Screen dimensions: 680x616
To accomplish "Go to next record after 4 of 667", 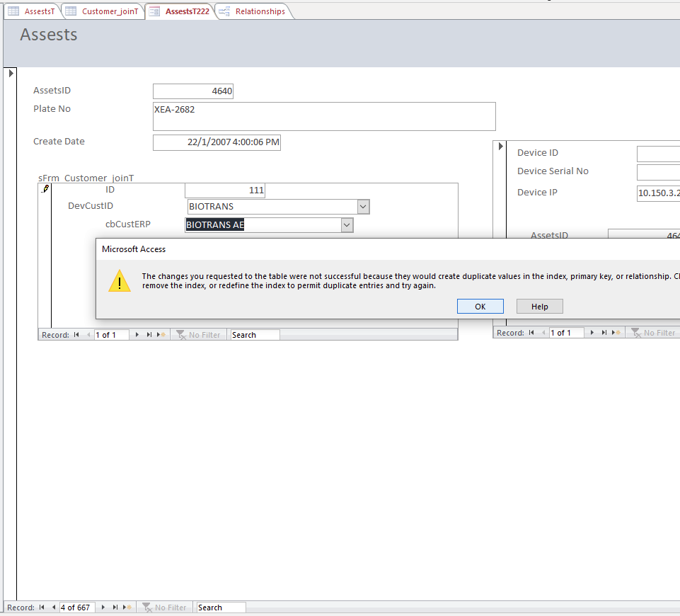I will [x=103, y=608].
